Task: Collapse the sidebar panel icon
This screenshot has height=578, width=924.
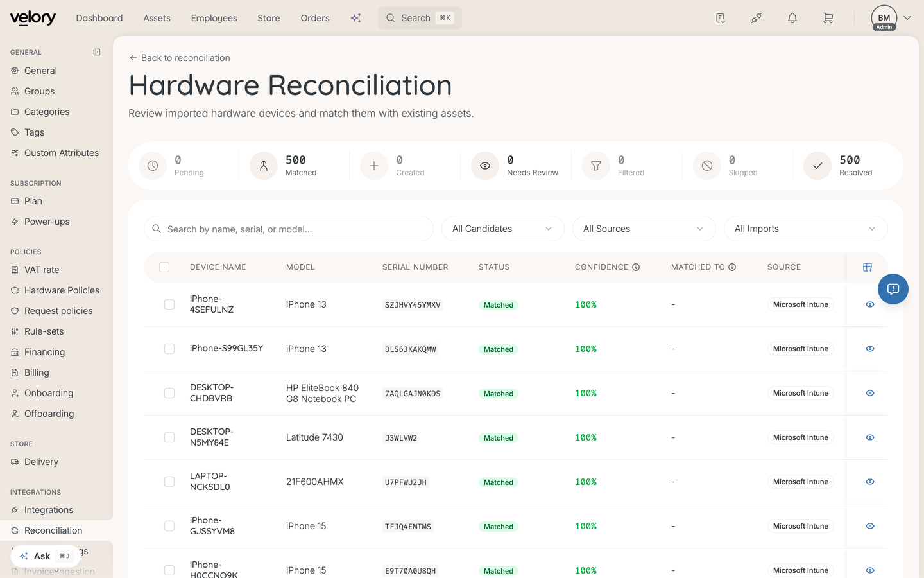Action: (x=97, y=52)
